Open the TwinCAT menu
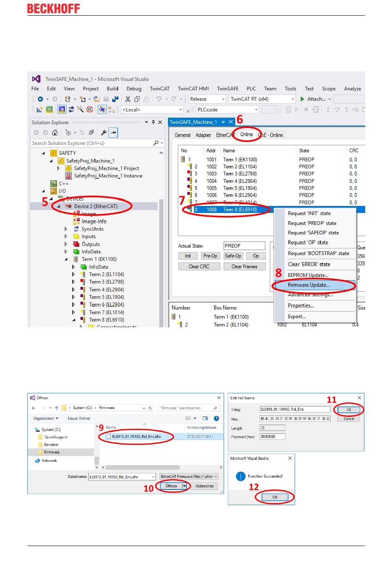 pyautogui.click(x=159, y=89)
